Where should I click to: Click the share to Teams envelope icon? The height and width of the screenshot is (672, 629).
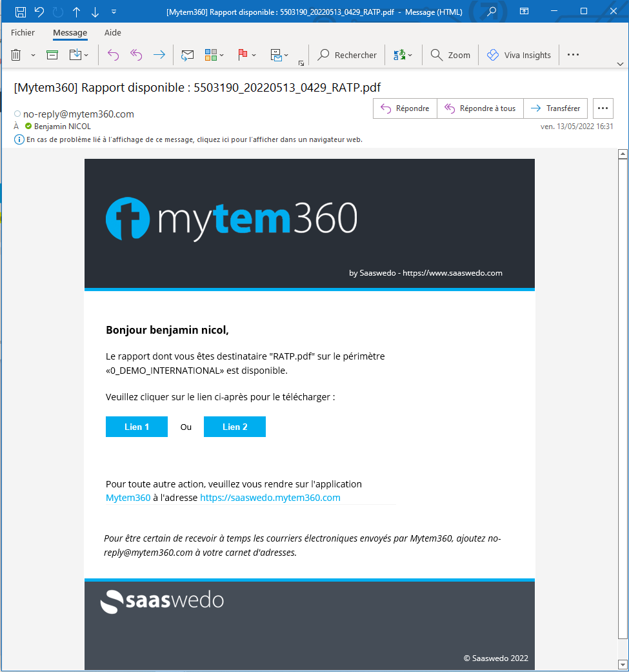tap(187, 55)
